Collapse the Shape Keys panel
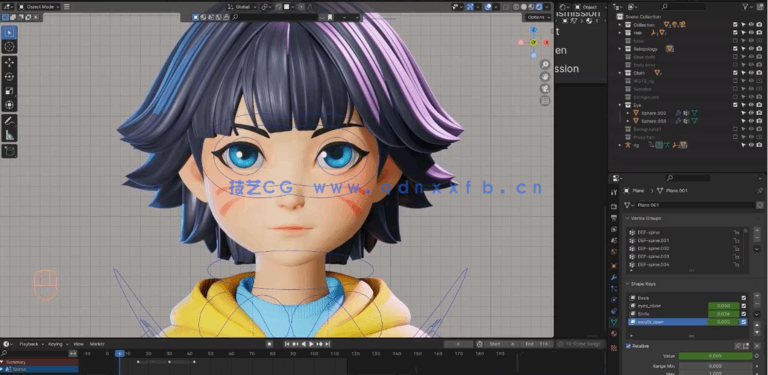768x375 pixels. (628, 284)
